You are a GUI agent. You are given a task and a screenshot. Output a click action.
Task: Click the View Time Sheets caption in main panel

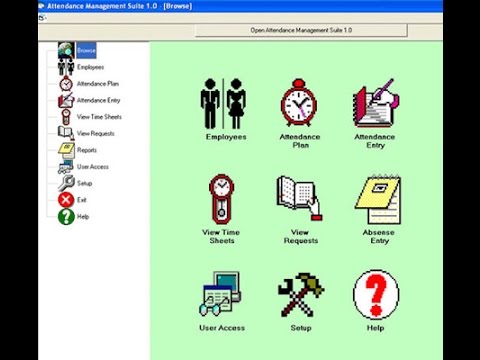click(221, 236)
